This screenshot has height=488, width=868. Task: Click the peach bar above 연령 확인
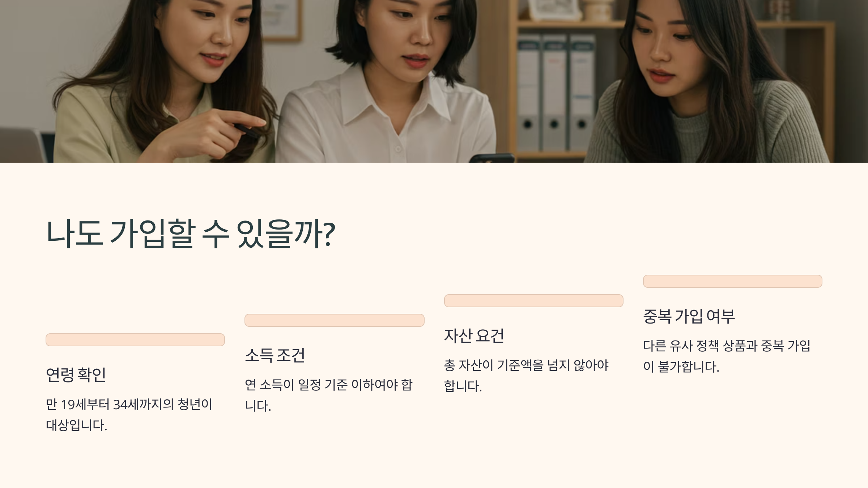[x=135, y=340]
